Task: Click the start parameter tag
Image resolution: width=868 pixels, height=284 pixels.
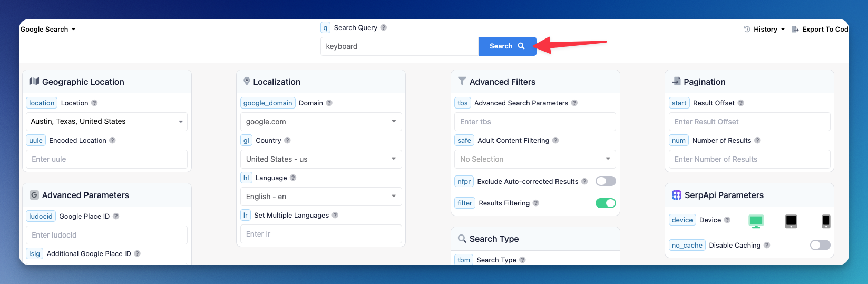Action: pos(679,103)
